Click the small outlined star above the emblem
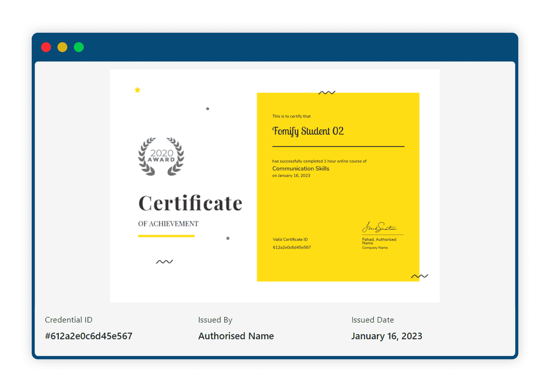This screenshot has height=392, width=550. coord(208,109)
